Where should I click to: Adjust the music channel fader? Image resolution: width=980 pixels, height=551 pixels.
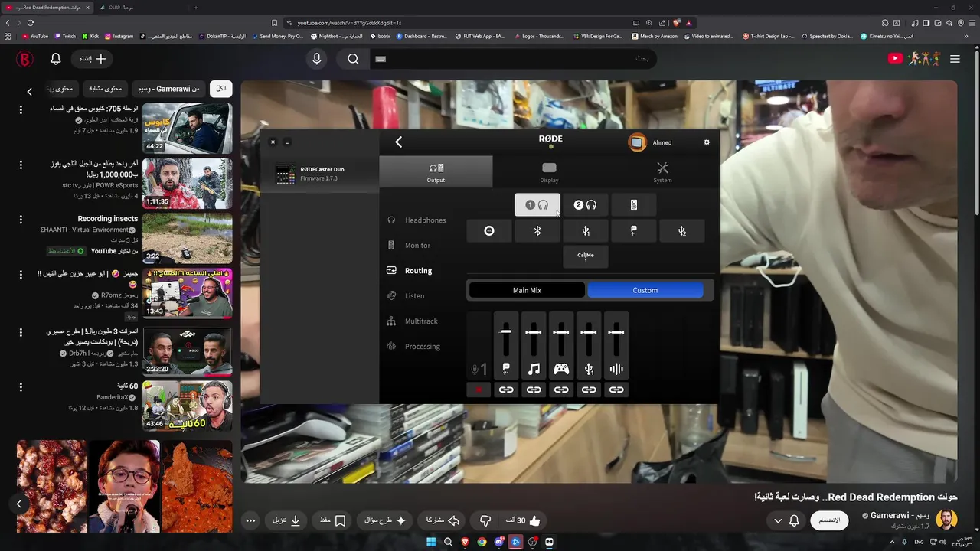click(x=534, y=332)
